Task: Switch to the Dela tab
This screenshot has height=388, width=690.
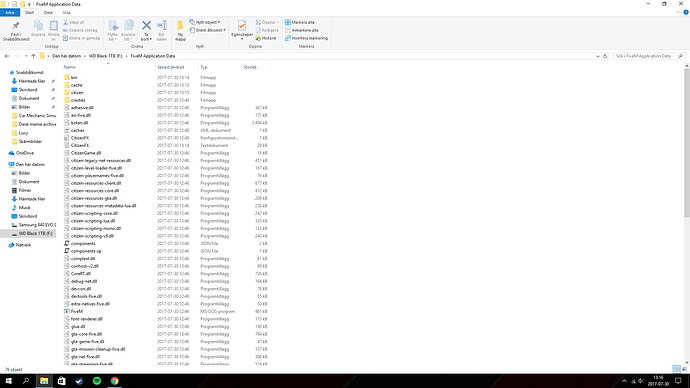Action: [48, 13]
